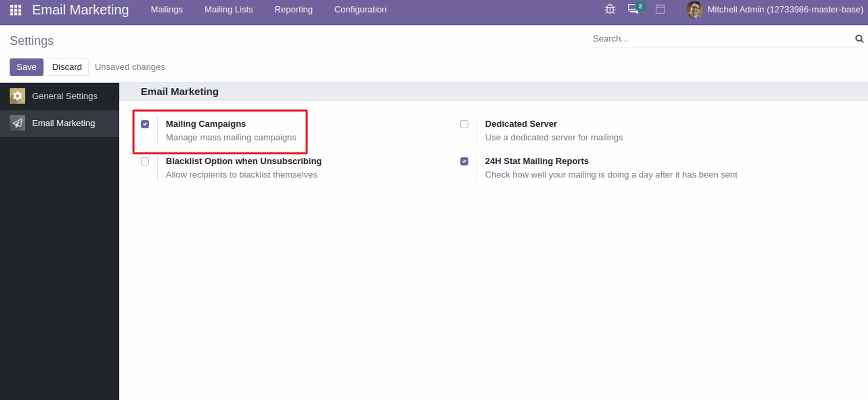Open the activities calendar icon
Screen dimensions: 868x400
click(x=660, y=9)
